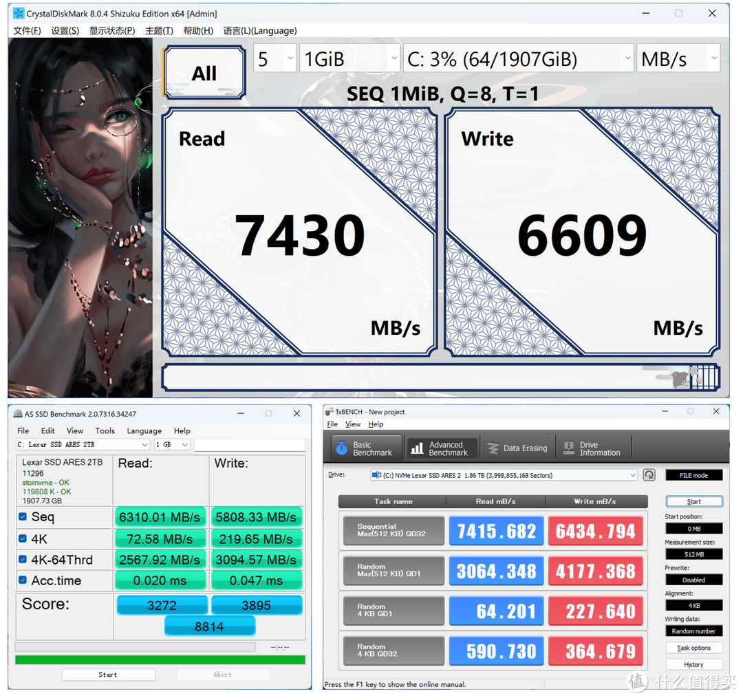Click the Sequential Max(512 KB) QD32 task button
Image resolution: width=743 pixels, height=700 pixels.
tap(394, 530)
